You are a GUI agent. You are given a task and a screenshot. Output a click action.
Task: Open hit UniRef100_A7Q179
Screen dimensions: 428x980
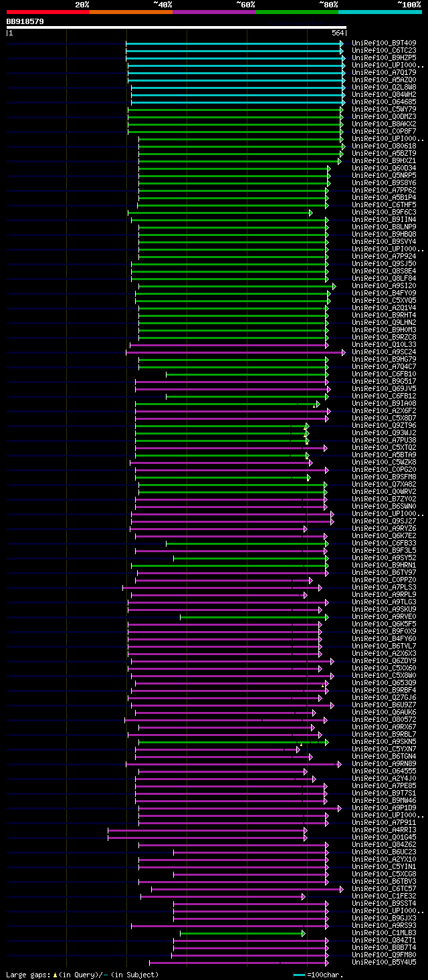[x=384, y=73]
